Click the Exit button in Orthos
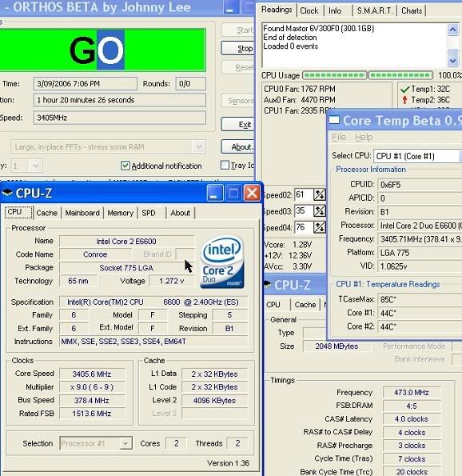462x476 pixels. [x=238, y=125]
